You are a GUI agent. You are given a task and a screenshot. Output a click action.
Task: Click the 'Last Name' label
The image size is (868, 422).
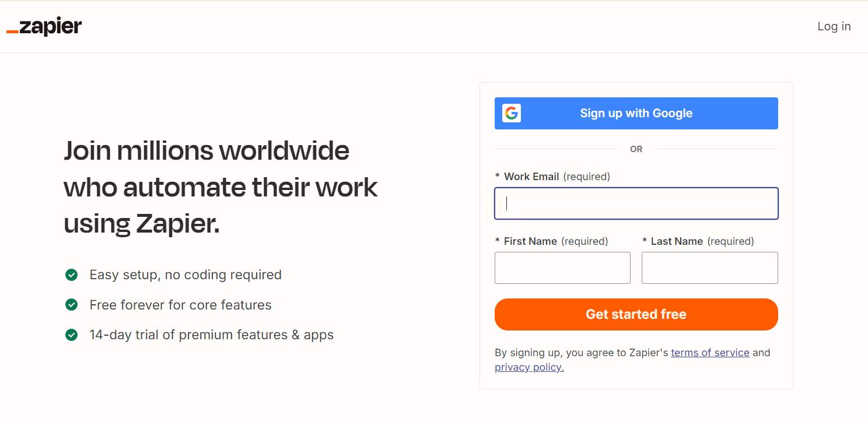click(x=677, y=241)
